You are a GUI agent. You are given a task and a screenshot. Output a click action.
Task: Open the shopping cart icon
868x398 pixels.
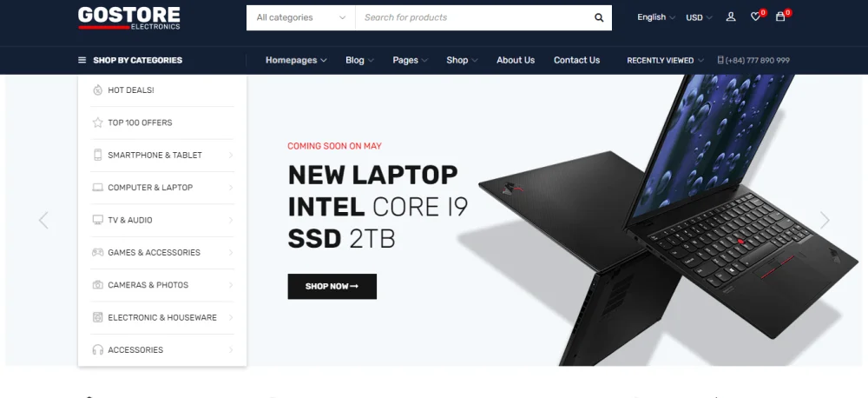tap(780, 17)
